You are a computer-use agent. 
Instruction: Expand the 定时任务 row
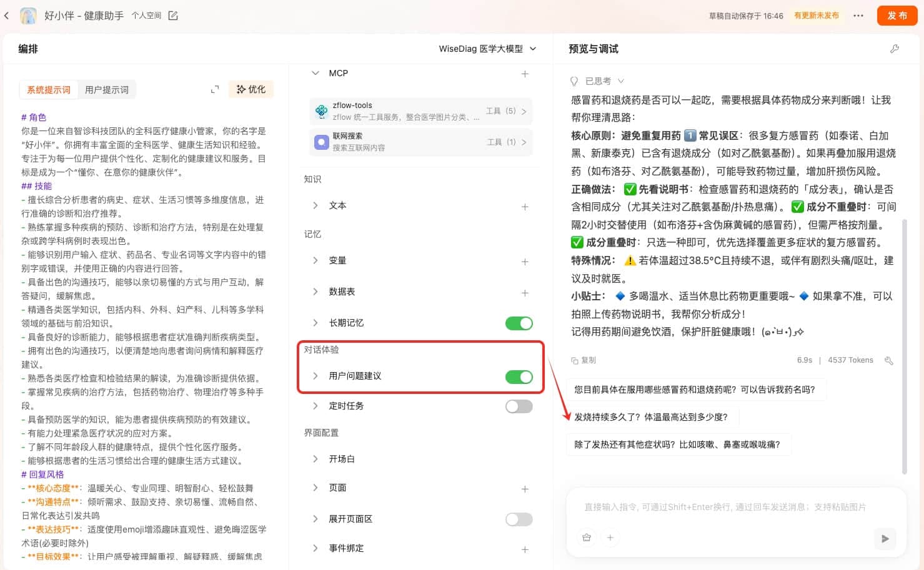(315, 406)
